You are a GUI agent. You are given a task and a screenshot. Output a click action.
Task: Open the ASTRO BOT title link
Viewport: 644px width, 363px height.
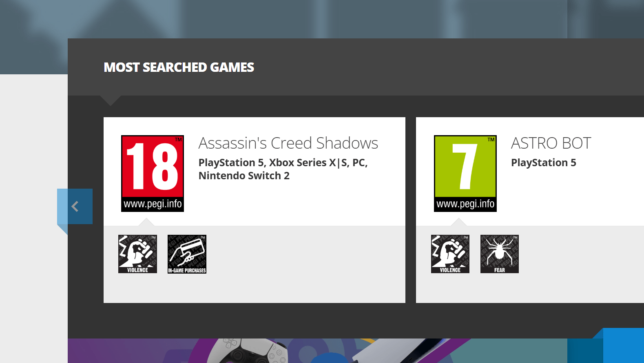(551, 143)
